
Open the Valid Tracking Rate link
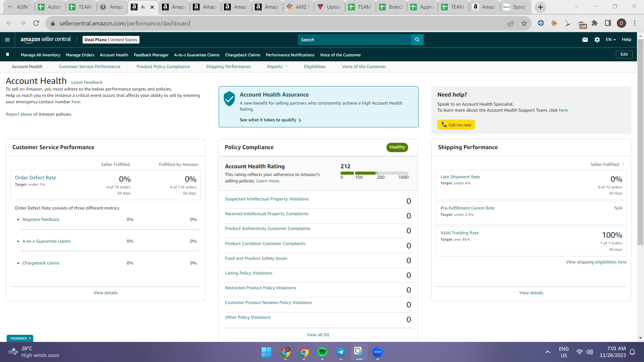coord(460,233)
